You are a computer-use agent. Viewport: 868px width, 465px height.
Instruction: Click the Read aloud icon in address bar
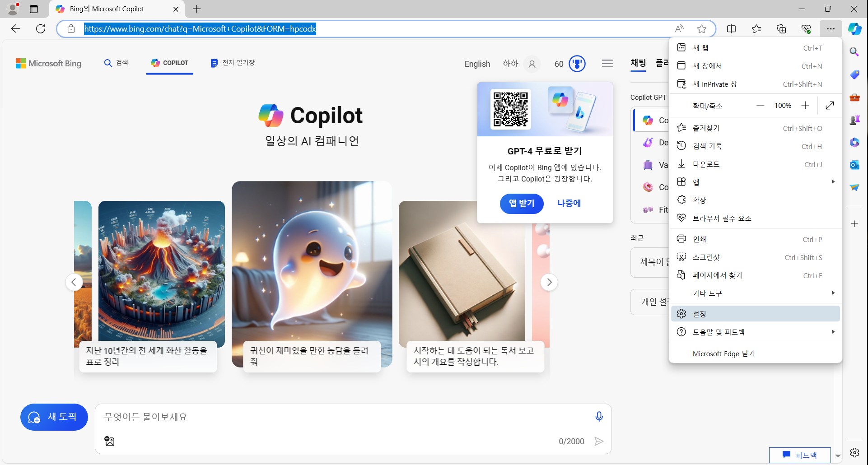pyautogui.click(x=679, y=29)
